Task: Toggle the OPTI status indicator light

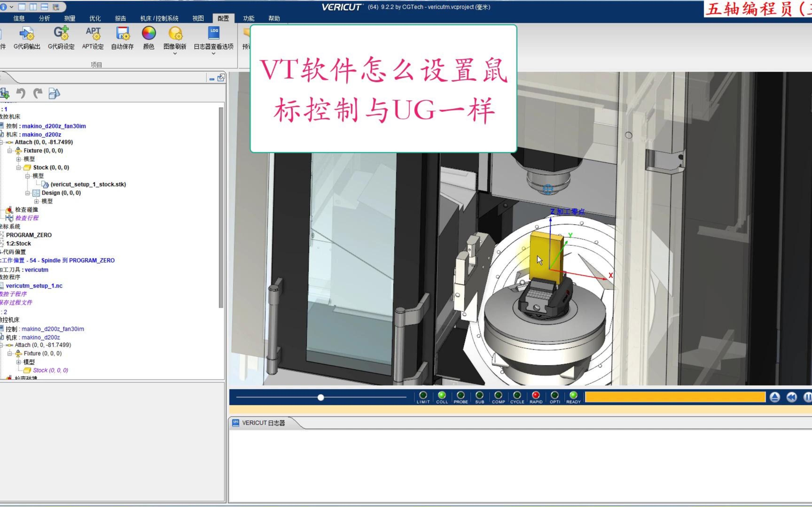Action: (x=555, y=395)
